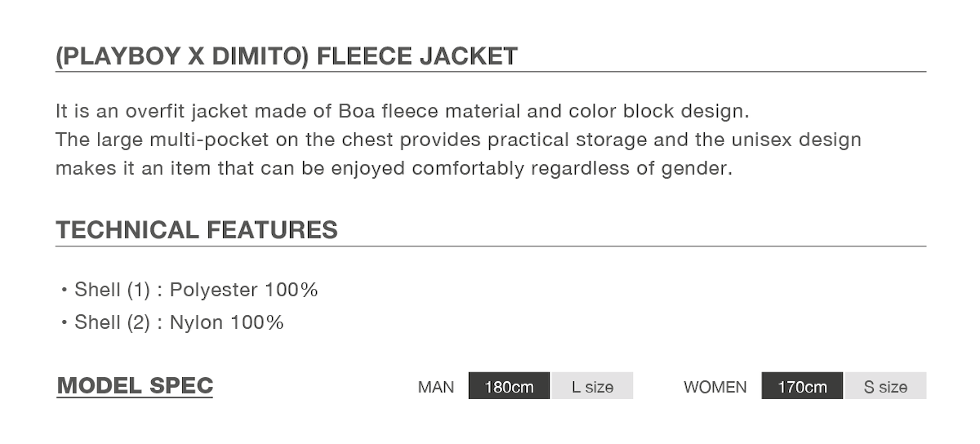This screenshot has height=444, width=980.
Task: Click the WOMEN label
Action: pyautogui.click(x=715, y=387)
